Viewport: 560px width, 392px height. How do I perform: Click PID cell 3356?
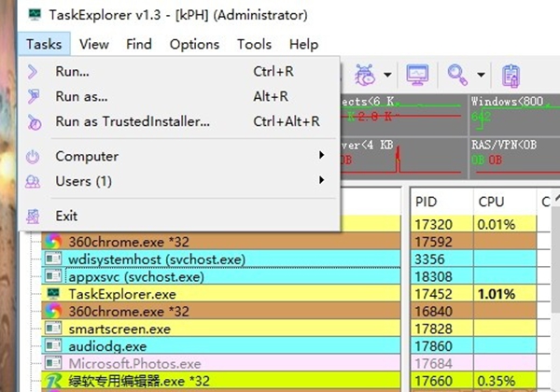[441, 259]
